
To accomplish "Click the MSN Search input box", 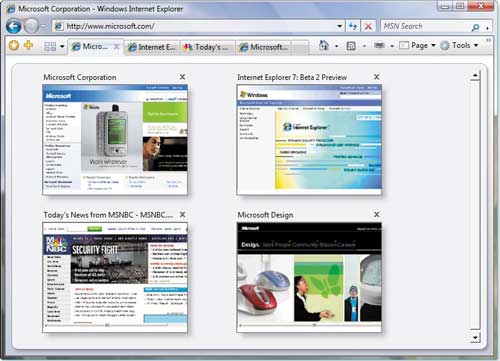I will (425, 26).
